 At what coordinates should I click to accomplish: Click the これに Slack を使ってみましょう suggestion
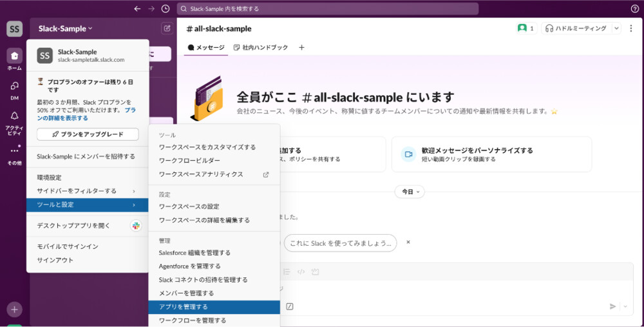pyautogui.click(x=341, y=243)
